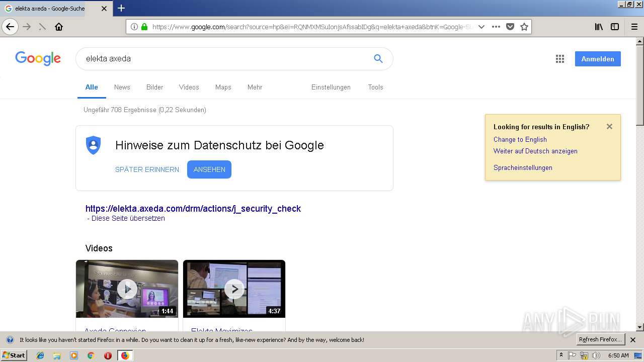Expand the address bar history dropdown
This screenshot has width=644, height=362.
point(481,27)
